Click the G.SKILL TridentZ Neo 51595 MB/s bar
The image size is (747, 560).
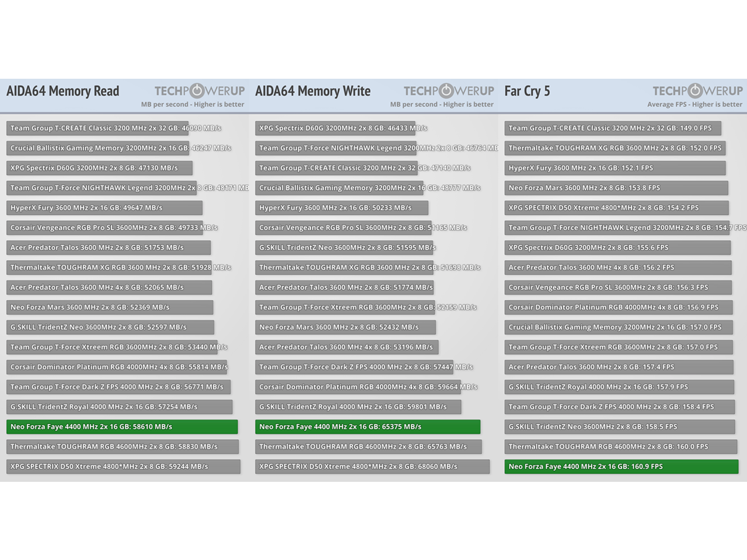click(x=344, y=247)
